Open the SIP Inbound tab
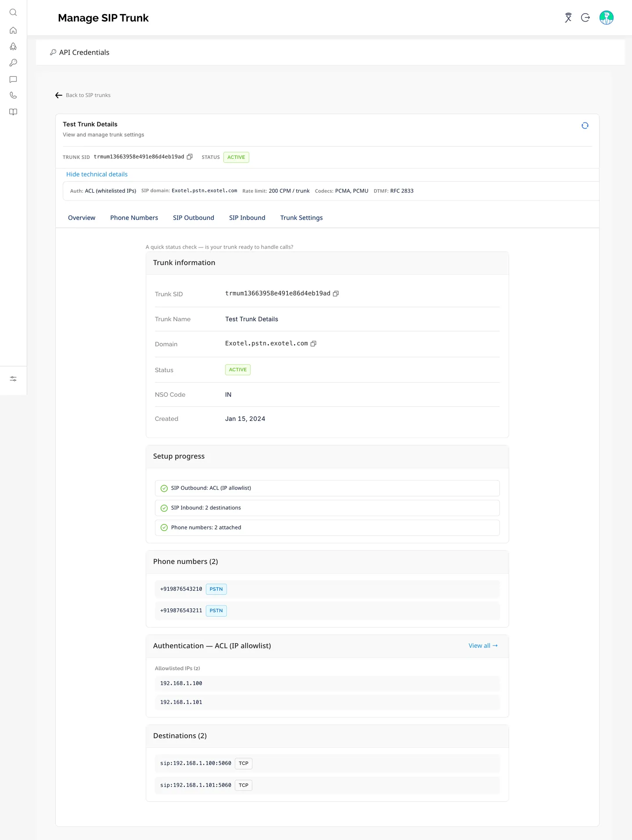632x840 pixels. pyautogui.click(x=247, y=218)
